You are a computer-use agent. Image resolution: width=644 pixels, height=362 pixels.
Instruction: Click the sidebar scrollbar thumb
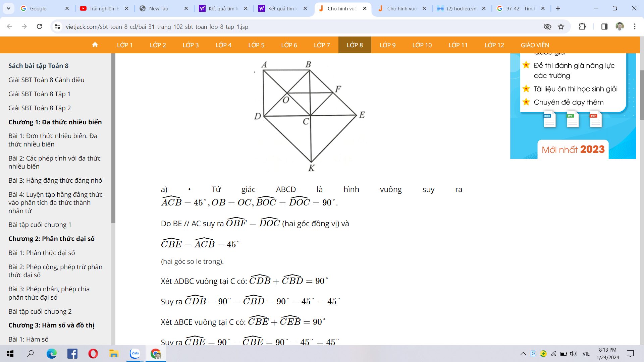pyautogui.click(x=113, y=137)
